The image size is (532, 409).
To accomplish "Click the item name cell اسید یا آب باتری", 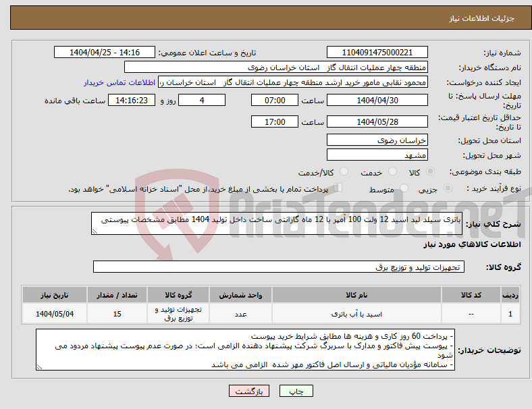I will tap(356, 315).
